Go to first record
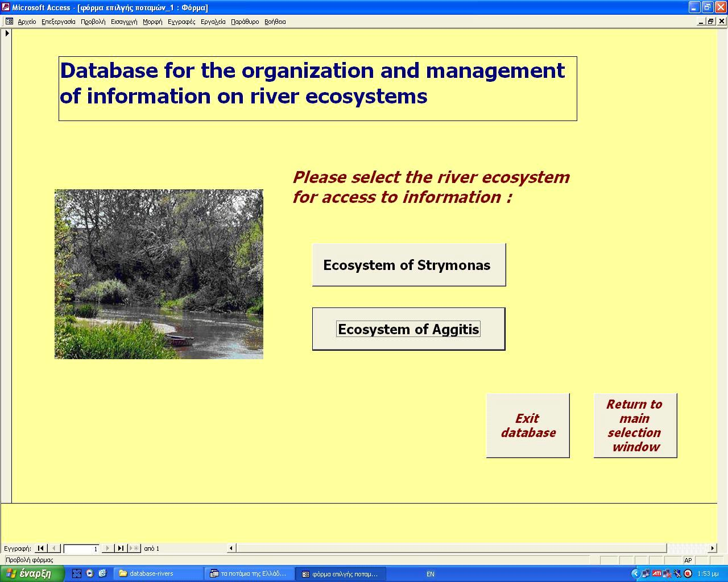The width and height of the screenshot is (728, 582). tap(41, 548)
